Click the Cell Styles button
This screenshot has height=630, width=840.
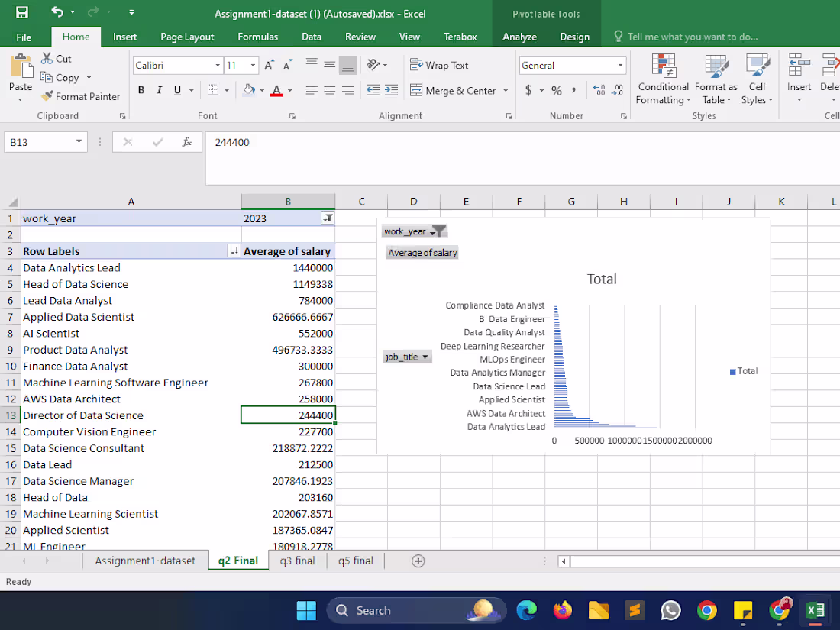(x=757, y=79)
